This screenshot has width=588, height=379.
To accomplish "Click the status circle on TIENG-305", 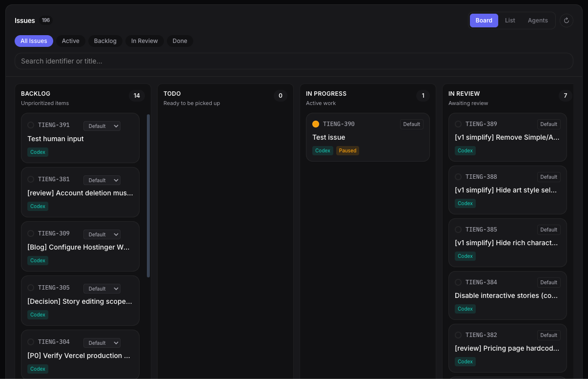I will click(x=31, y=288).
